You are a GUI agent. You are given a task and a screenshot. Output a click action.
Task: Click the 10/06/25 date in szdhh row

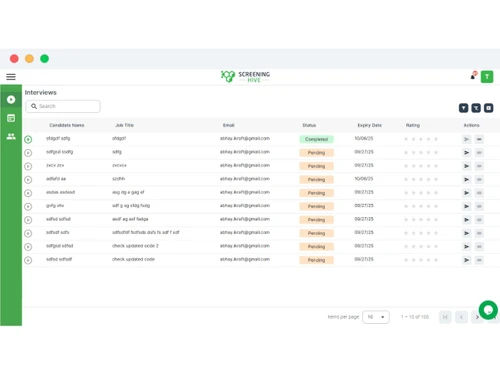tap(364, 179)
